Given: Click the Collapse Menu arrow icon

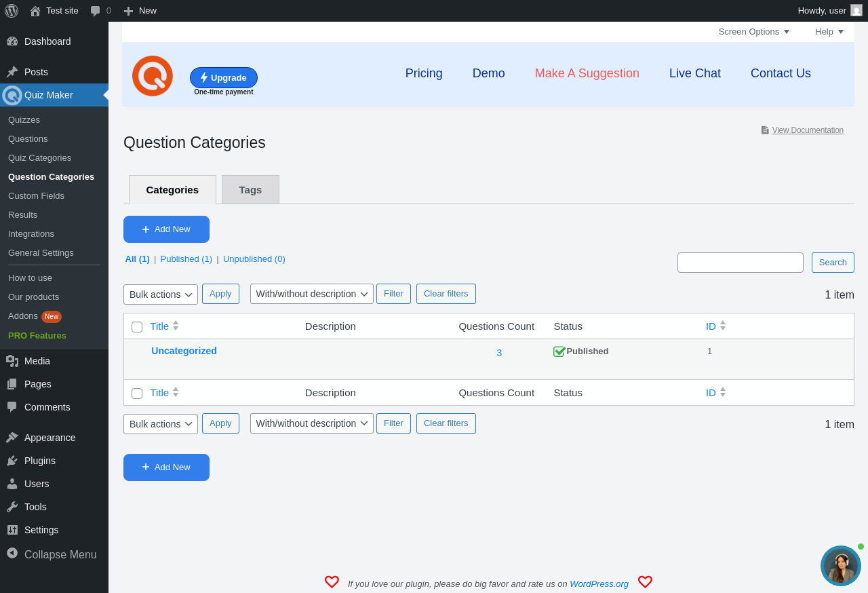Looking at the screenshot, I should 12,553.
